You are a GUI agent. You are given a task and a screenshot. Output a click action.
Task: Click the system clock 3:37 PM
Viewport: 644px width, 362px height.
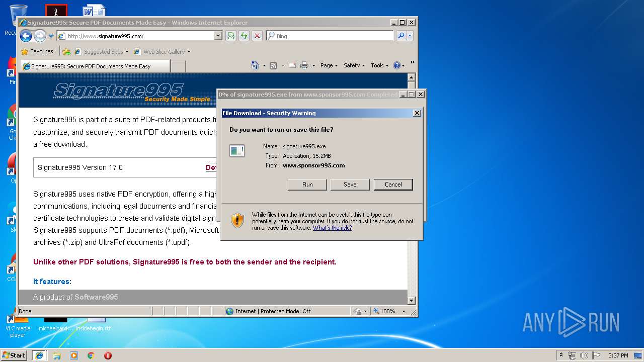point(618,355)
